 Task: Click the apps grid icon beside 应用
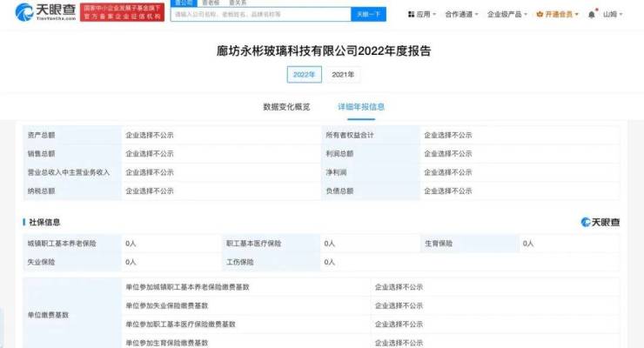point(412,15)
